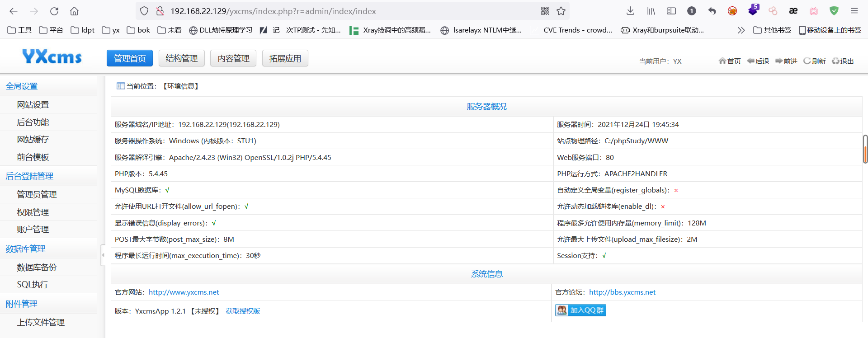Open the lsarelayx NTLM中继 bookmark
Image resolution: width=868 pixels, height=338 pixels.
481,30
